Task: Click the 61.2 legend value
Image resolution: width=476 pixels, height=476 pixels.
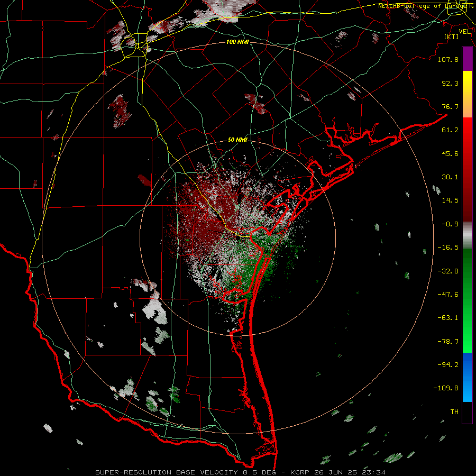Action: 450,130
